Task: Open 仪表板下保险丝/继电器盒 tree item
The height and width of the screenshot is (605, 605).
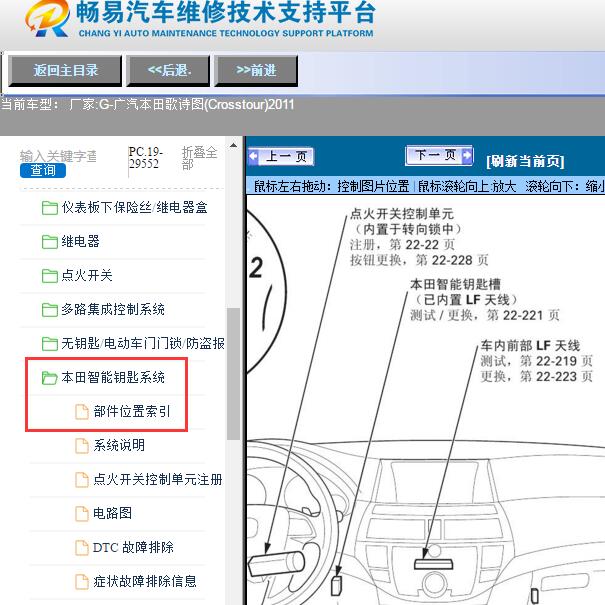Action: tap(134, 208)
